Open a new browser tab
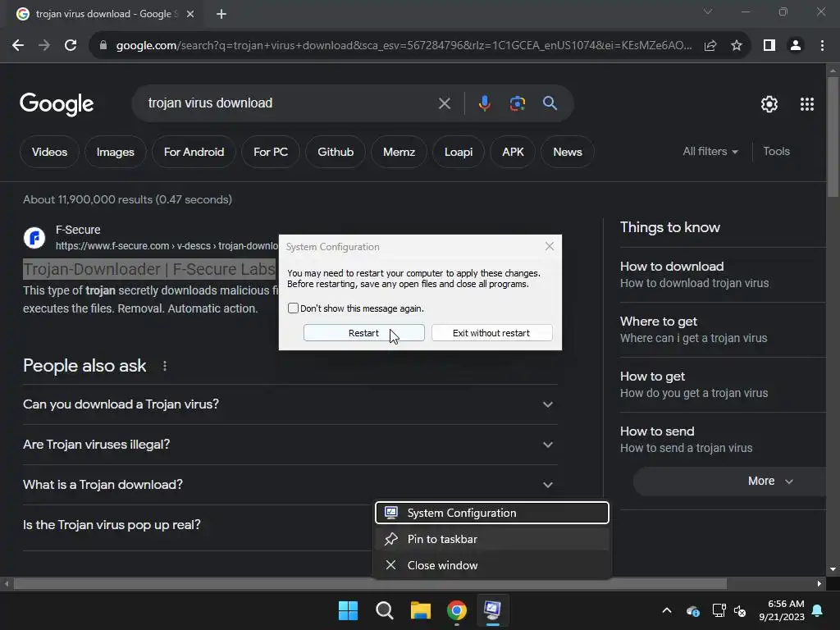840x630 pixels. coord(221,14)
